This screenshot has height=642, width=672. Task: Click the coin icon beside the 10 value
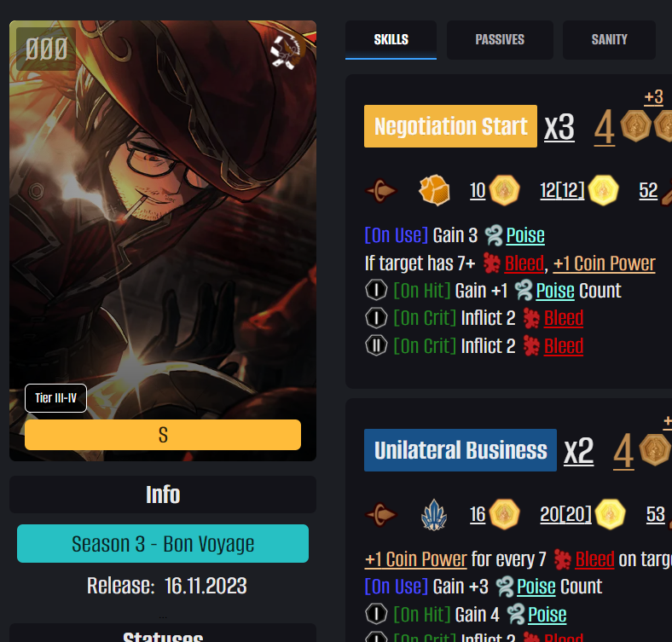[505, 190]
